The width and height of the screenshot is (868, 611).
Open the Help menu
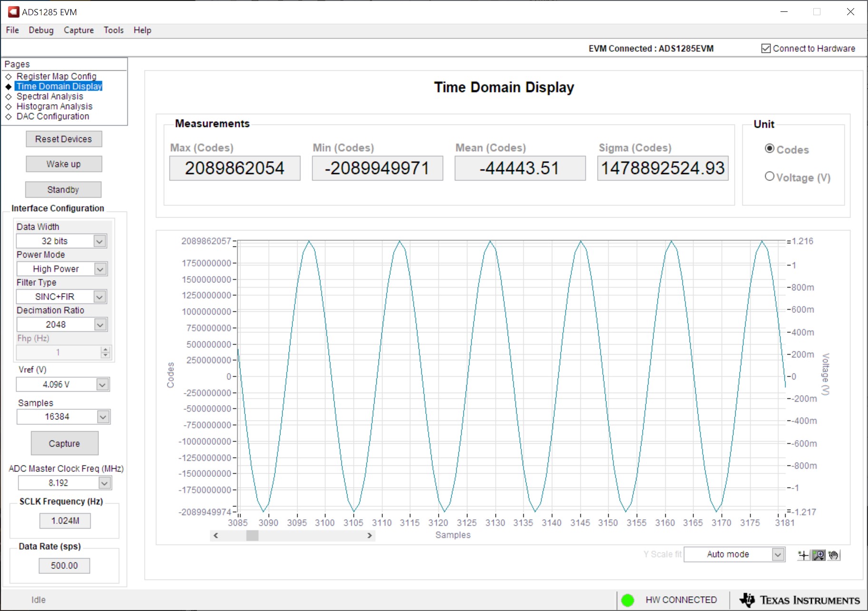[142, 30]
